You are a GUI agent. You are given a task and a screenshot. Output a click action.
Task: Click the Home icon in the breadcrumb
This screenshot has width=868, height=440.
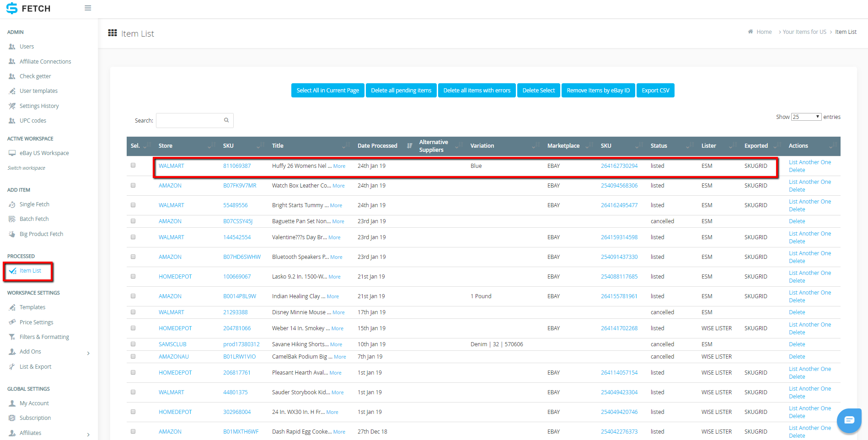750,32
